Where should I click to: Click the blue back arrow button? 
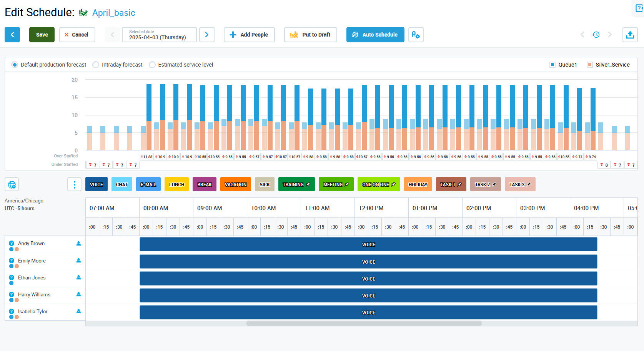[x=12, y=35]
